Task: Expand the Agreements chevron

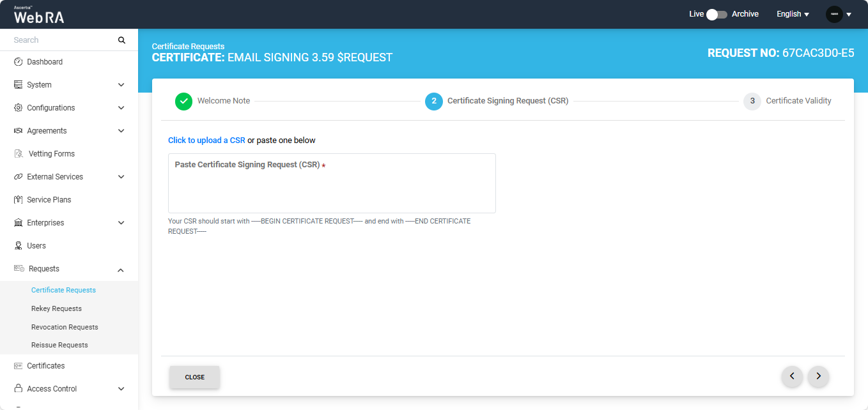Action: pos(121,131)
